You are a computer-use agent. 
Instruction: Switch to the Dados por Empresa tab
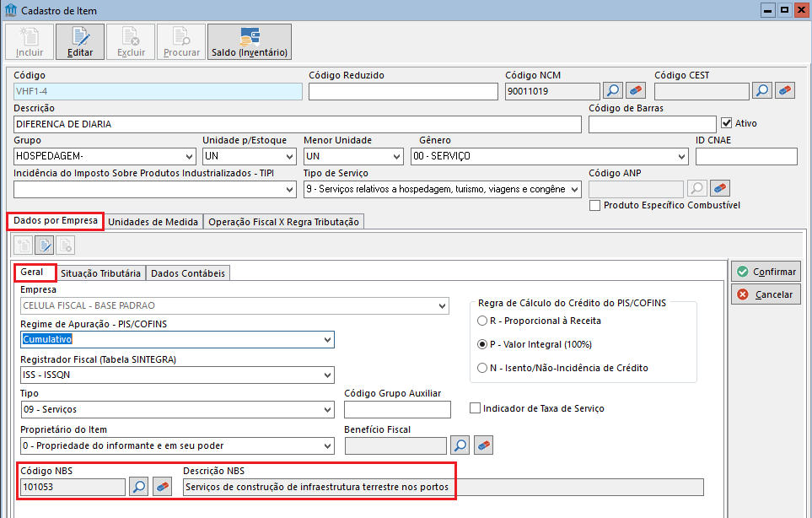click(56, 221)
